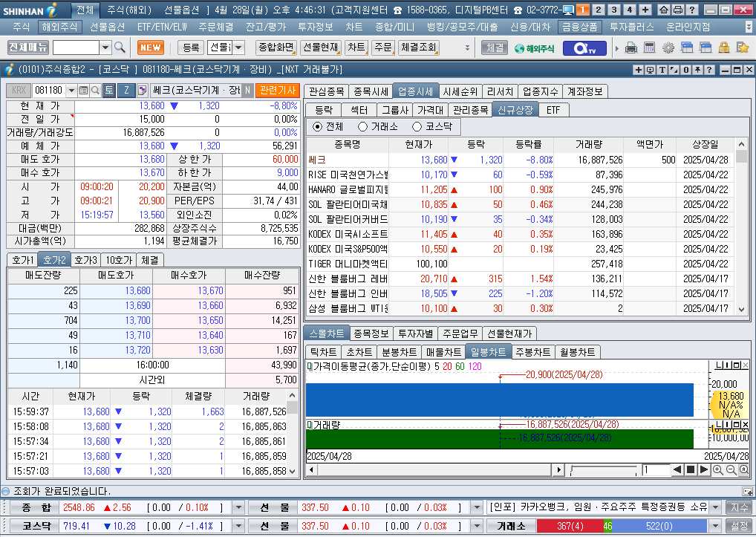The image size is (756, 537).
Task: Click the plus icon in the 주식종합2 window title bar
Action: pos(639,70)
